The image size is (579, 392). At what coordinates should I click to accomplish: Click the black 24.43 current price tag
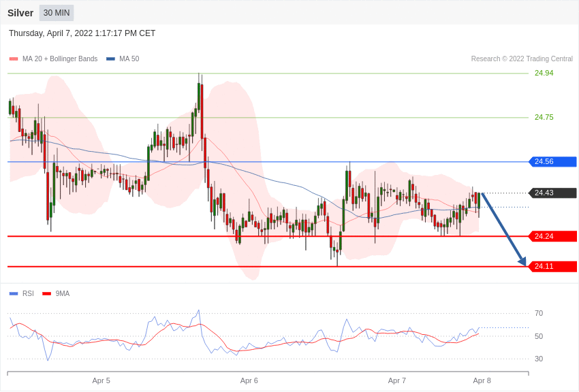553,193
